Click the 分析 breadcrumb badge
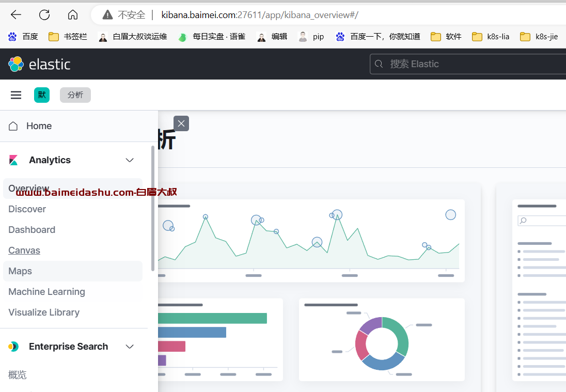 pyautogui.click(x=75, y=95)
